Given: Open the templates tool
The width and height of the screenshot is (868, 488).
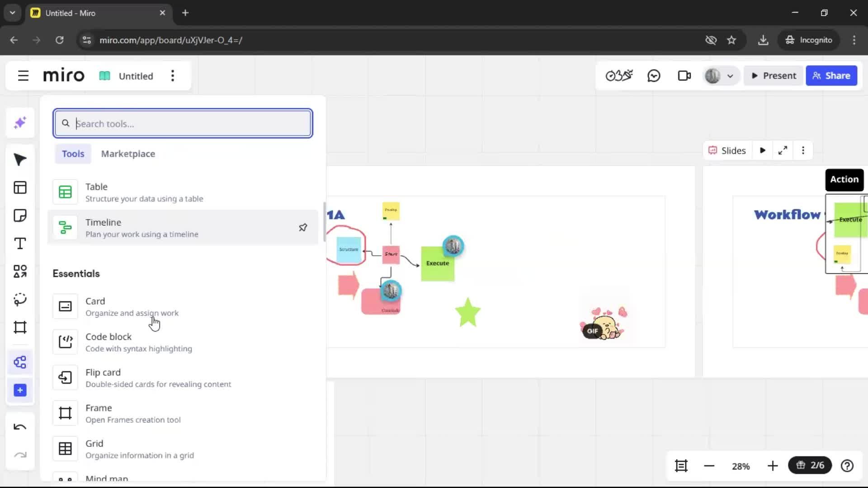Looking at the screenshot, I should coord(20,188).
